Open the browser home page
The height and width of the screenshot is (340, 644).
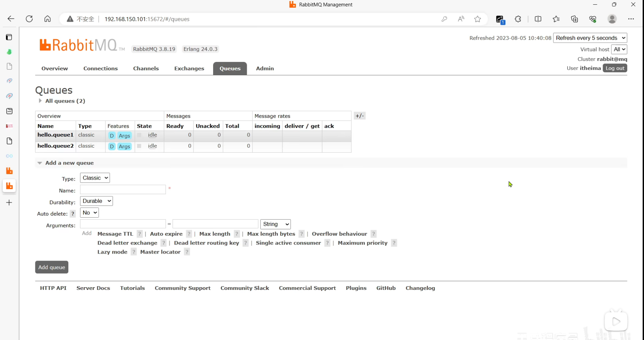point(47,19)
